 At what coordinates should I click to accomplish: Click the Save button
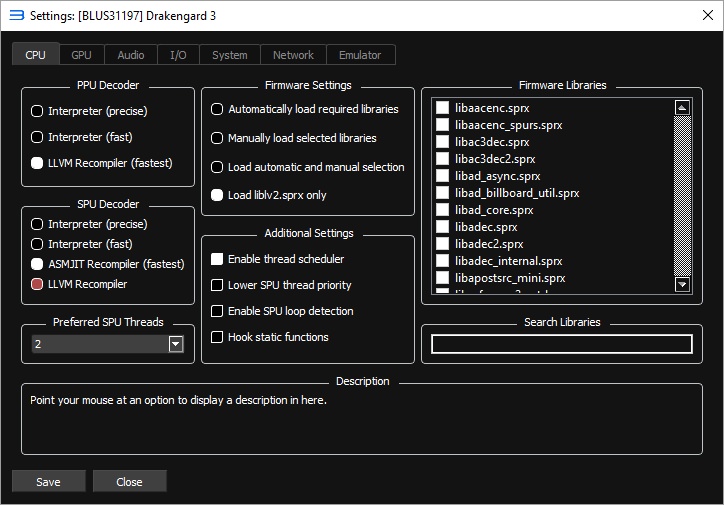pyautogui.click(x=48, y=481)
